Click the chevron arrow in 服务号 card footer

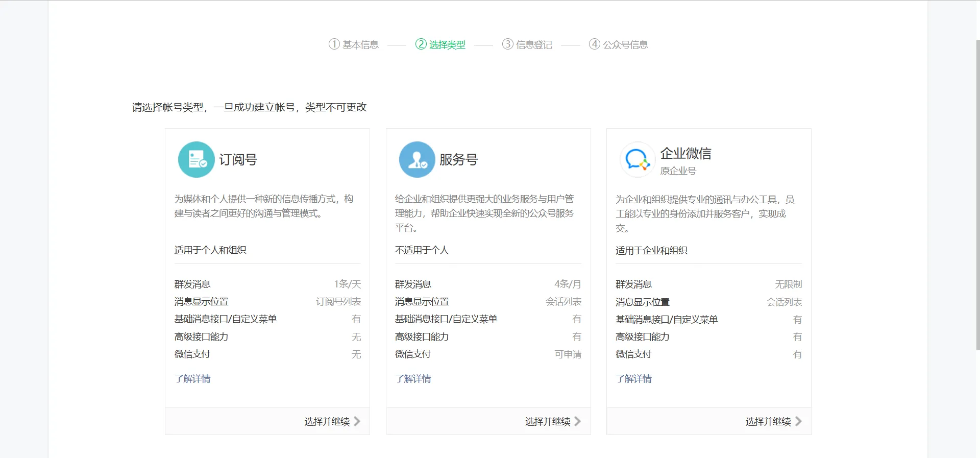click(x=578, y=421)
